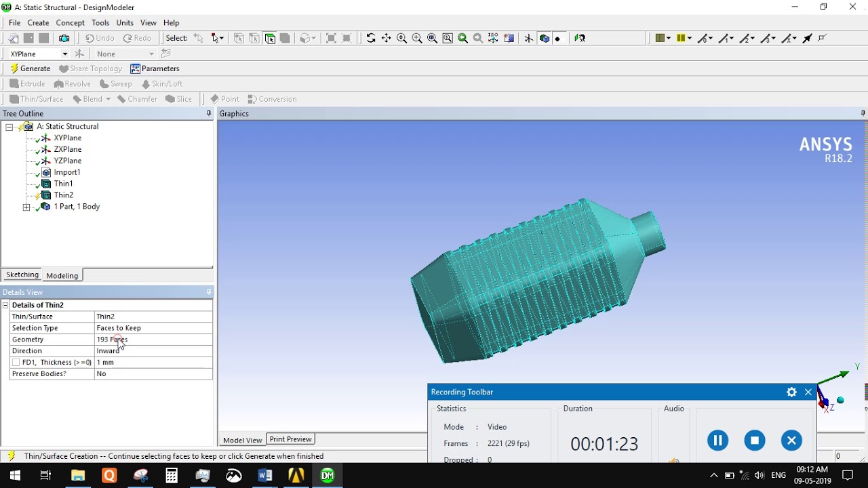
Task: Select the Rotate view tool
Action: [370, 38]
